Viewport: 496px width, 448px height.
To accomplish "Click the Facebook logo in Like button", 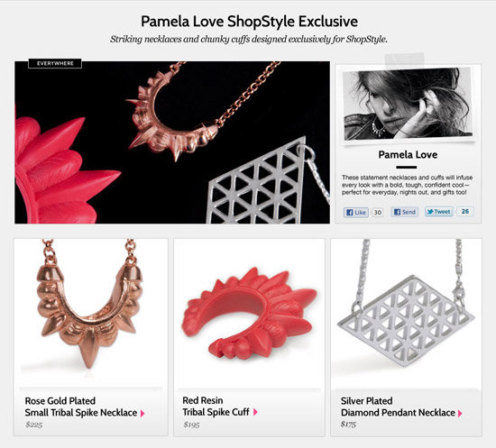I will point(350,212).
